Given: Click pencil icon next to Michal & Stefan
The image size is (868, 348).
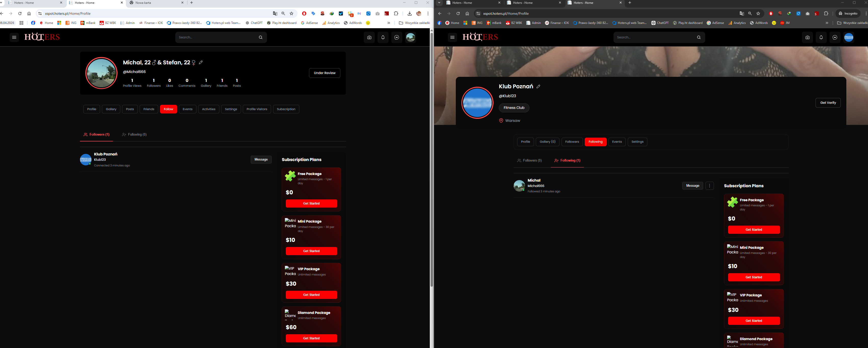Looking at the screenshot, I should (201, 62).
